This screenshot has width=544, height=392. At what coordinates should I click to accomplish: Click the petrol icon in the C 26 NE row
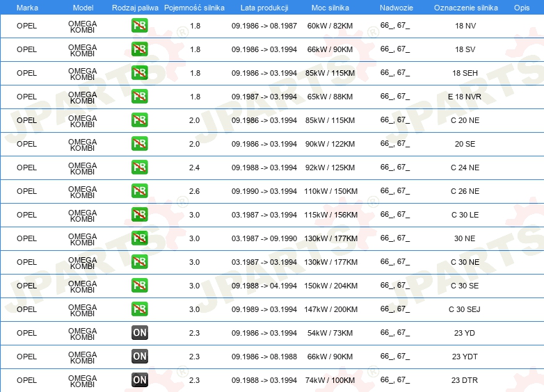click(x=139, y=191)
